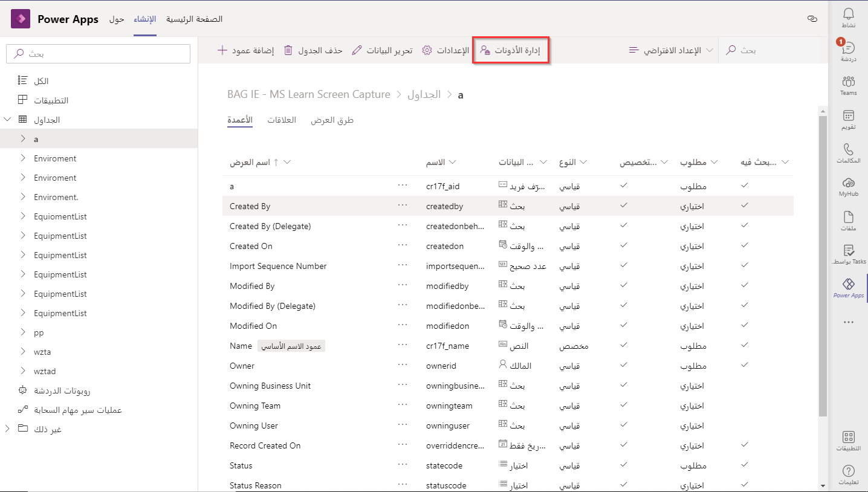Click the Modified By (Delegate) column name
The height and width of the screenshot is (492, 868).
(x=273, y=306)
